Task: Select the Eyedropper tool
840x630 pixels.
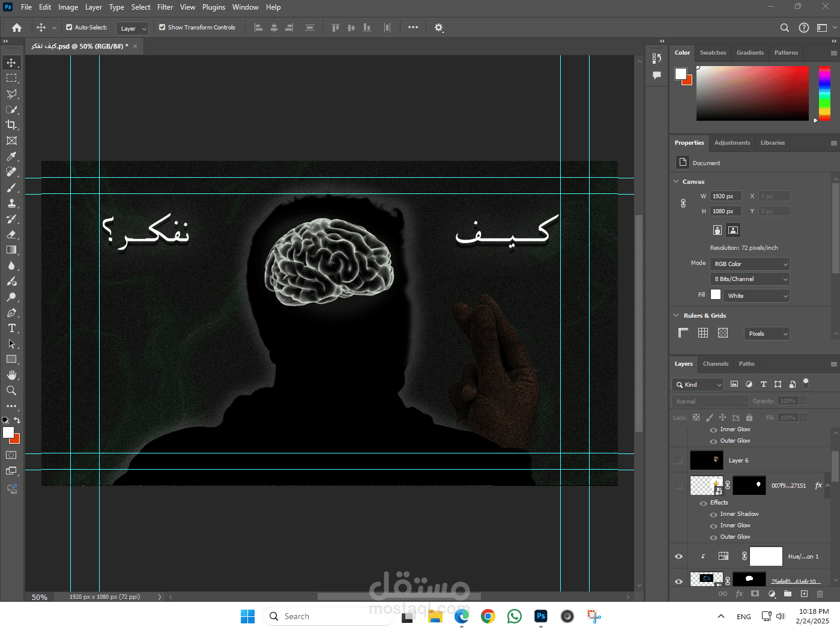Action: (11, 156)
